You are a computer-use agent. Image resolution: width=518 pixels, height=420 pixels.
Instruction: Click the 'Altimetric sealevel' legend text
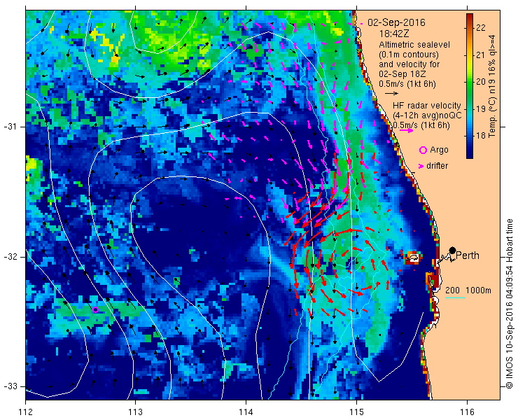pyautogui.click(x=414, y=45)
